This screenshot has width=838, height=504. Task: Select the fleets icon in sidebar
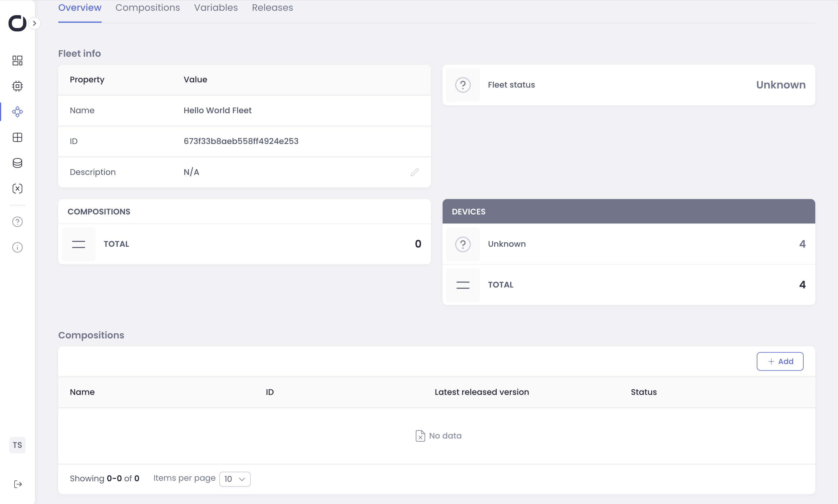[x=17, y=112]
